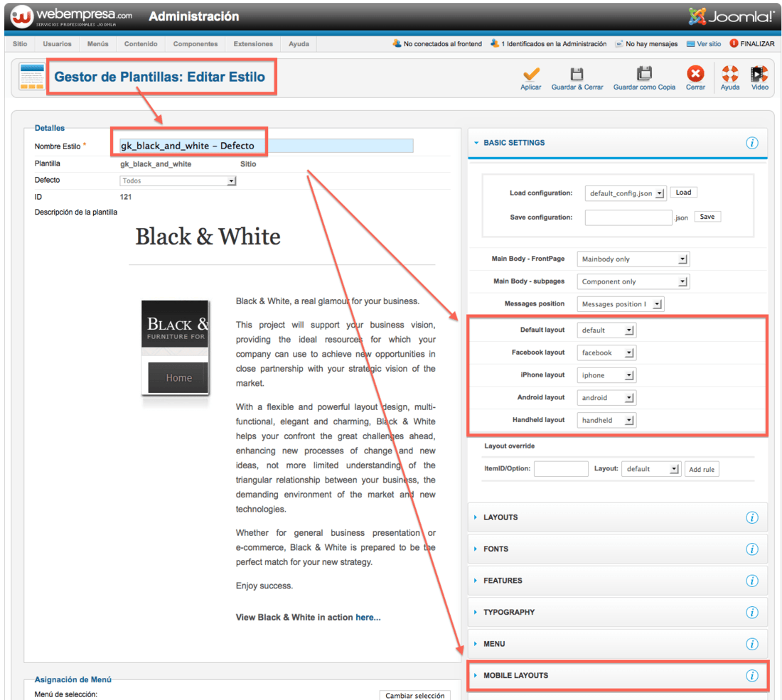This screenshot has width=782, height=700.
Task: Collapse the Basic Settings panel
Action: (617, 143)
